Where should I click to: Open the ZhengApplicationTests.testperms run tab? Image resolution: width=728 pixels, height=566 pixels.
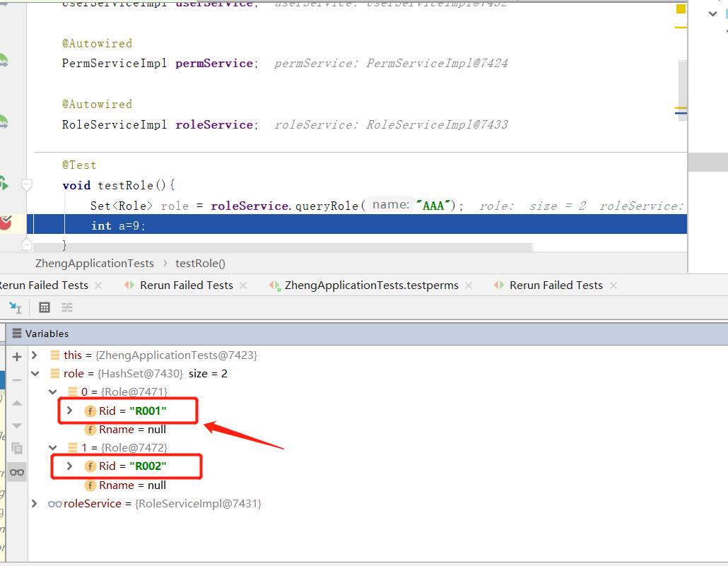click(x=372, y=285)
